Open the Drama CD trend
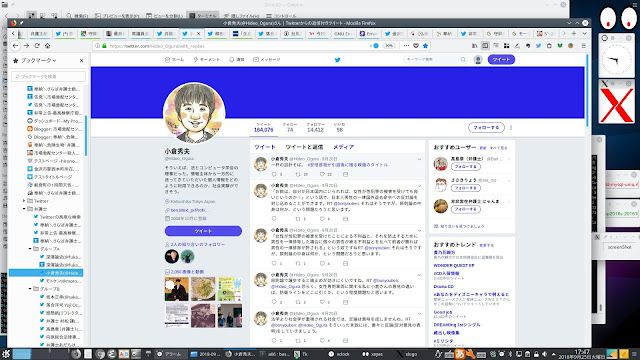This screenshot has width=640, height=360. 443,287
